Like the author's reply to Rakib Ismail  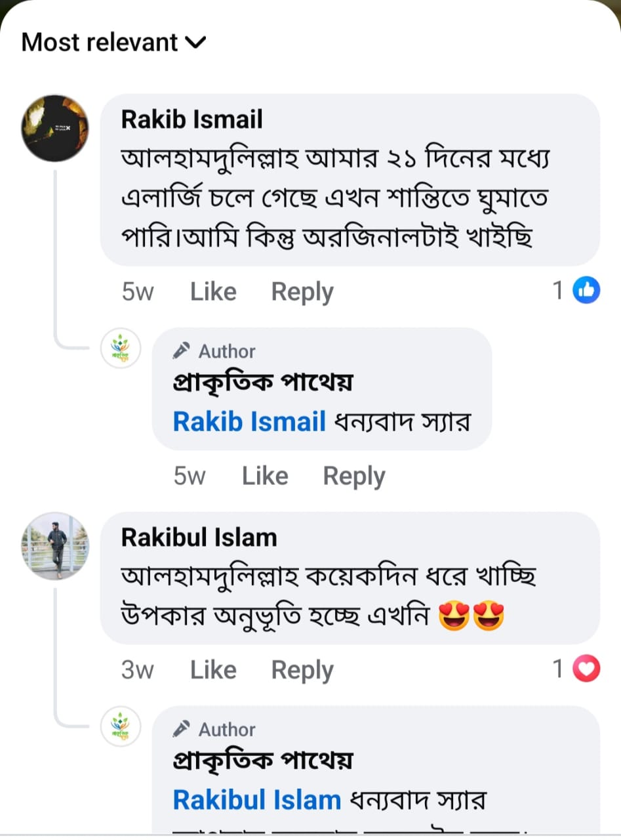[265, 476]
